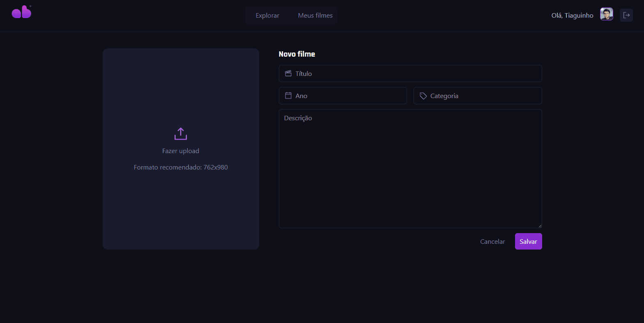
Task: Click the Cancelar link
Action: click(492, 242)
